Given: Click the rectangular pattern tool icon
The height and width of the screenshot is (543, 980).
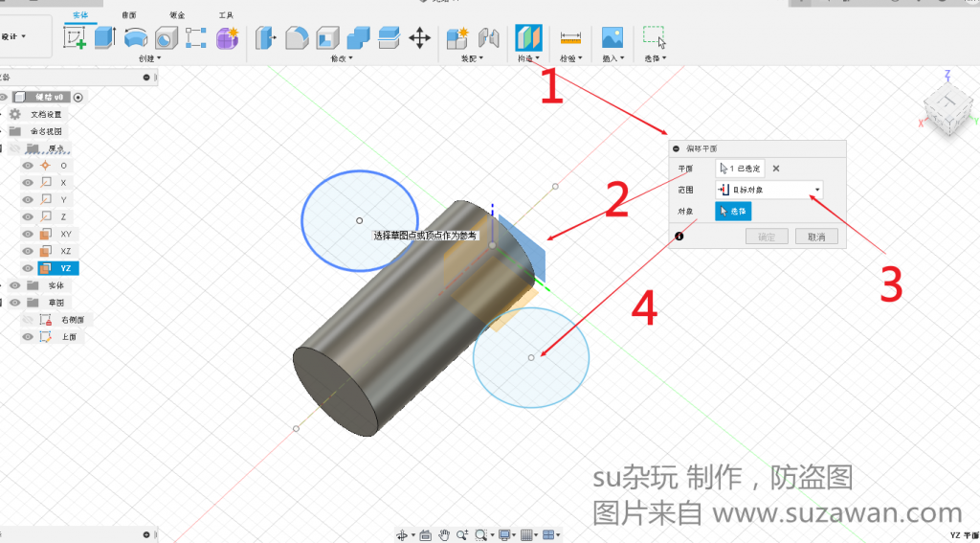Looking at the screenshot, I should coord(195,37).
